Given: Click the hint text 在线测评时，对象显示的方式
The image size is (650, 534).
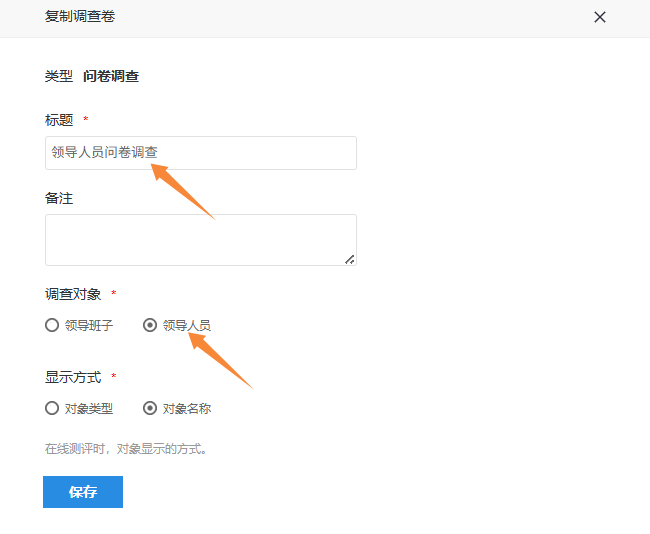Looking at the screenshot, I should click(127, 449).
